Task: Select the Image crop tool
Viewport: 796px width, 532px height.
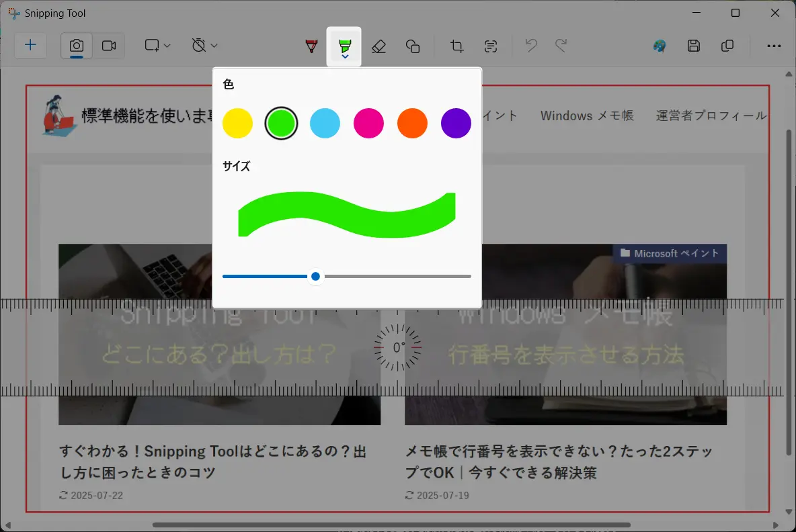Action: pos(457,46)
